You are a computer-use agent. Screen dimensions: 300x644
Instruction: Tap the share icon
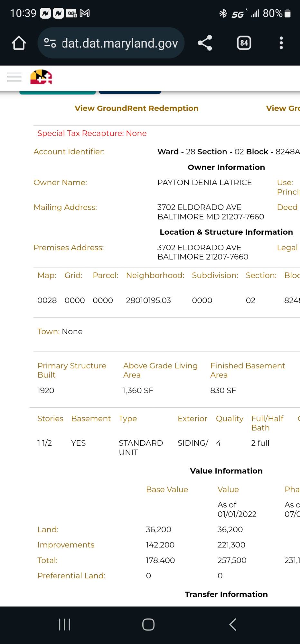(205, 43)
